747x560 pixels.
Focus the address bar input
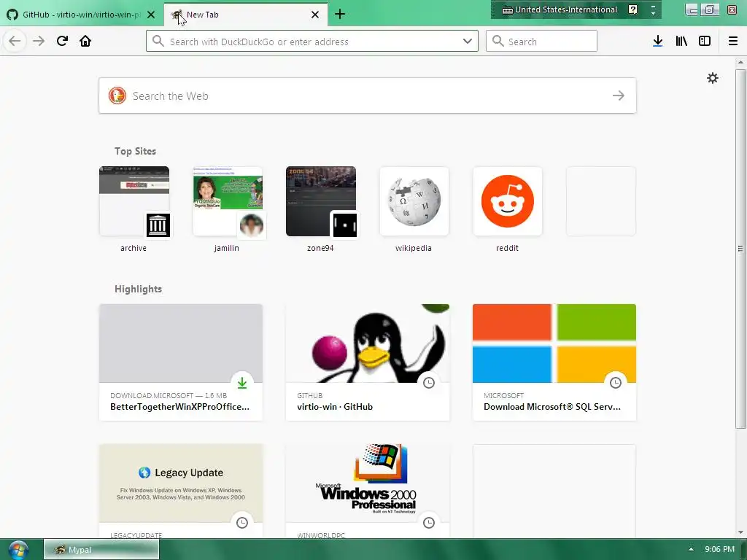[x=312, y=42]
